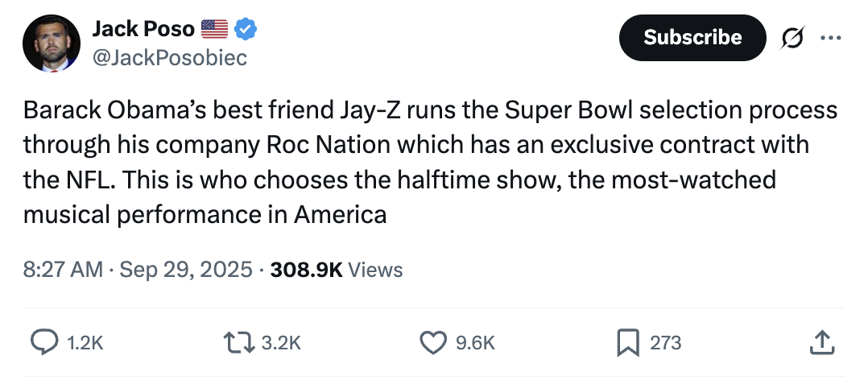
Task: Click the 273 bookmarks count
Action: point(665,343)
